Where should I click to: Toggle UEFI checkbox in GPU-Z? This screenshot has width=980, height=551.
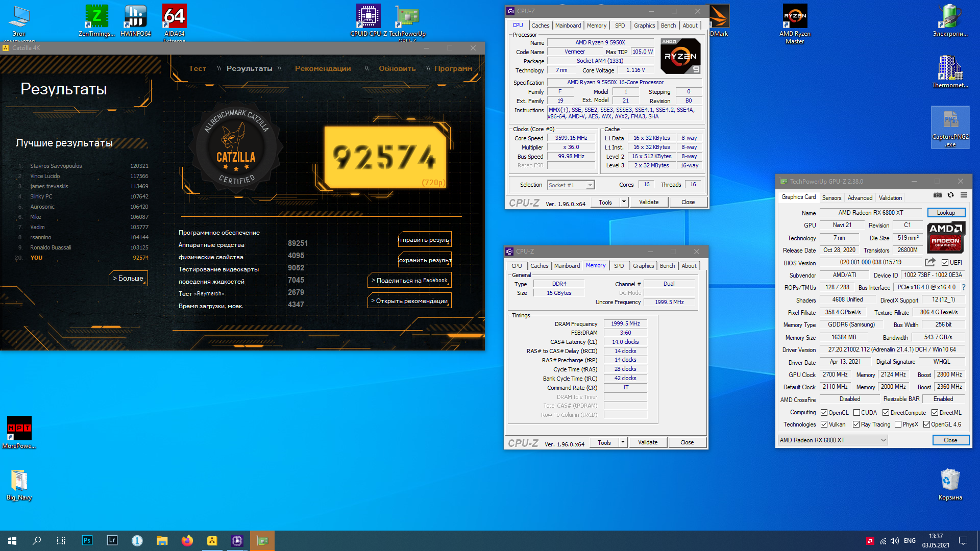coord(945,263)
